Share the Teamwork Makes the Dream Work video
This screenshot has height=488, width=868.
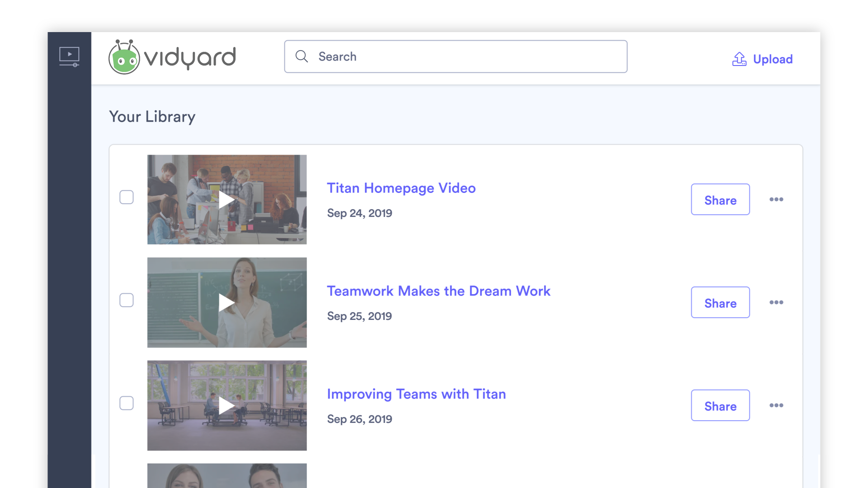(x=720, y=302)
